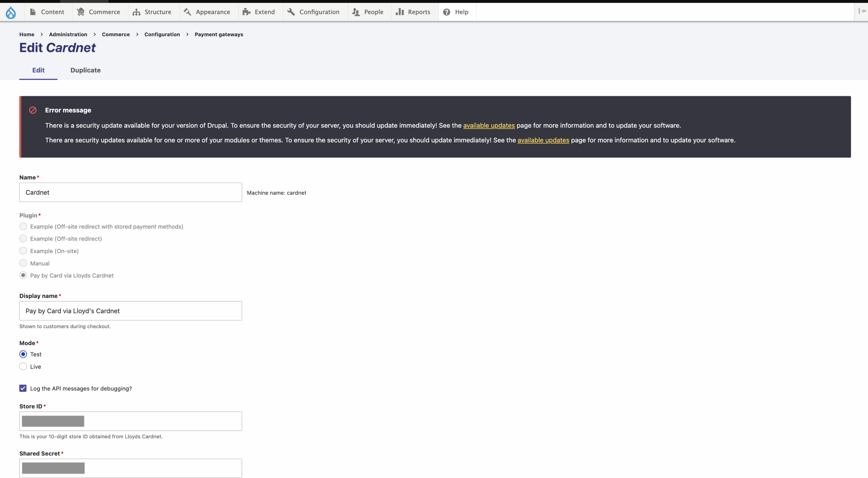Toggle Log the API messages checkbox
Viewport: 868px width, 478px height.
coord(23,388)
